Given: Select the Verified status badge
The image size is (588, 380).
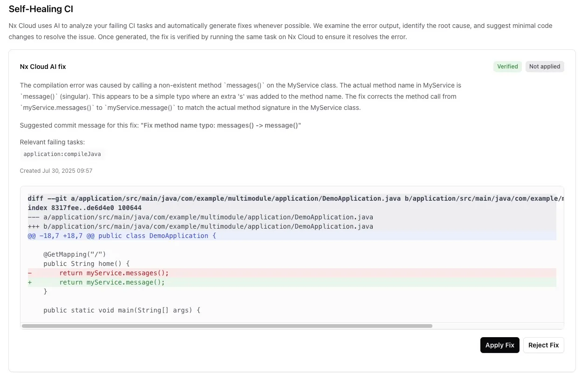Looking at the screenshot, I should [507, 66].
